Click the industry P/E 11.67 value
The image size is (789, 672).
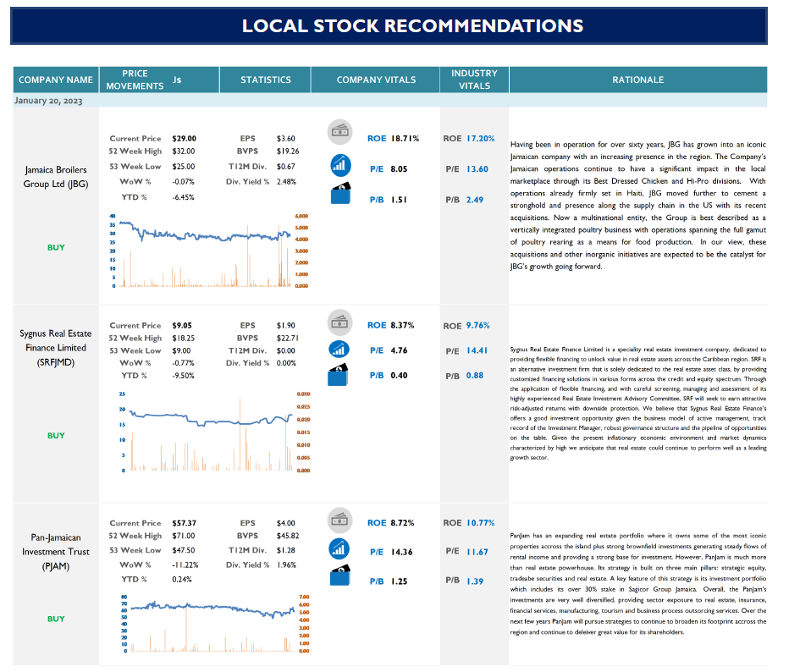pos(477,552)
